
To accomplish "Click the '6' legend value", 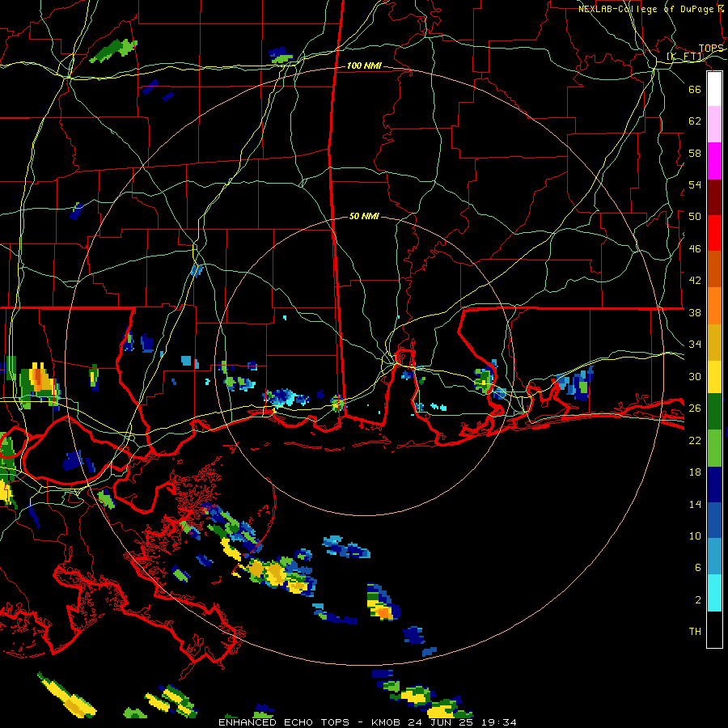I will [x=698, y=567].
